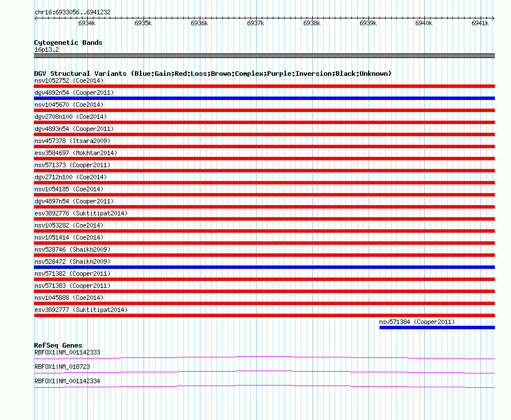Click the red loss bar under esv3892777
511x420 pixels.
(264, 315)
